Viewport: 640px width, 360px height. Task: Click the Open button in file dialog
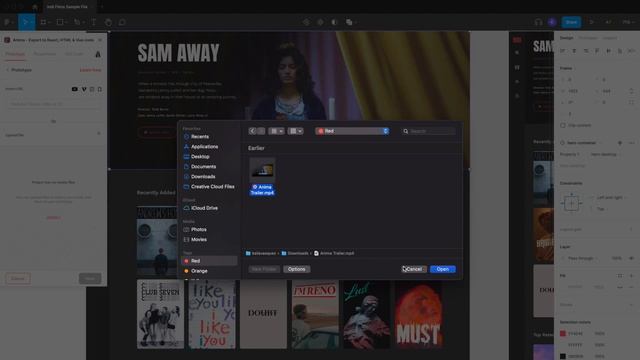pos(443,269)
